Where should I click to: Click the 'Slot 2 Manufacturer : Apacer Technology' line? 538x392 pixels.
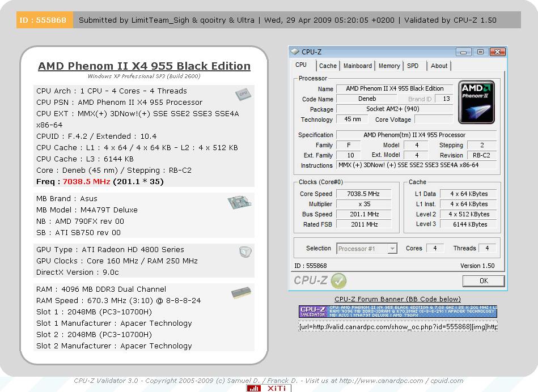[x=114, y=346]
